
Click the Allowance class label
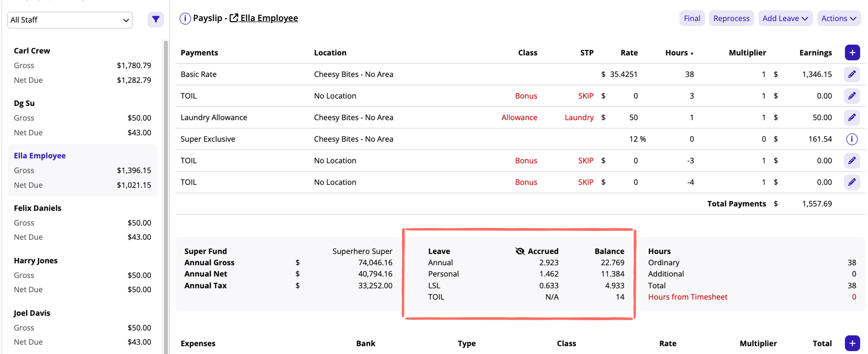(519, 117)
